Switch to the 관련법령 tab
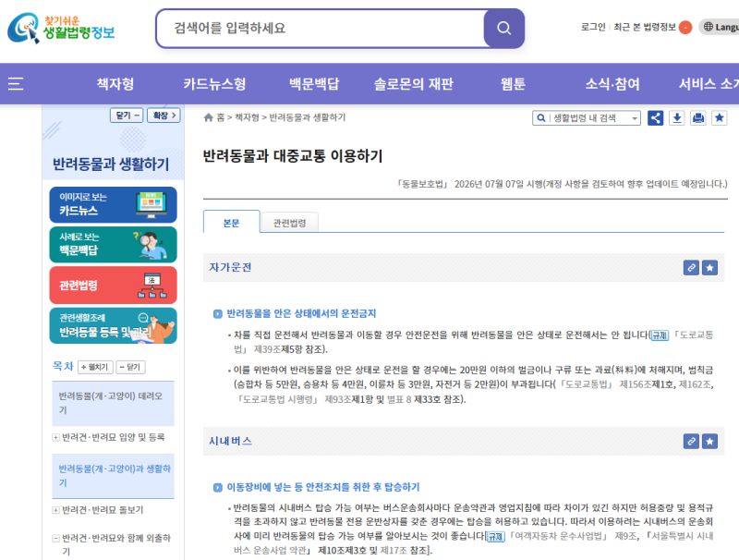 (x=289, y=223)
